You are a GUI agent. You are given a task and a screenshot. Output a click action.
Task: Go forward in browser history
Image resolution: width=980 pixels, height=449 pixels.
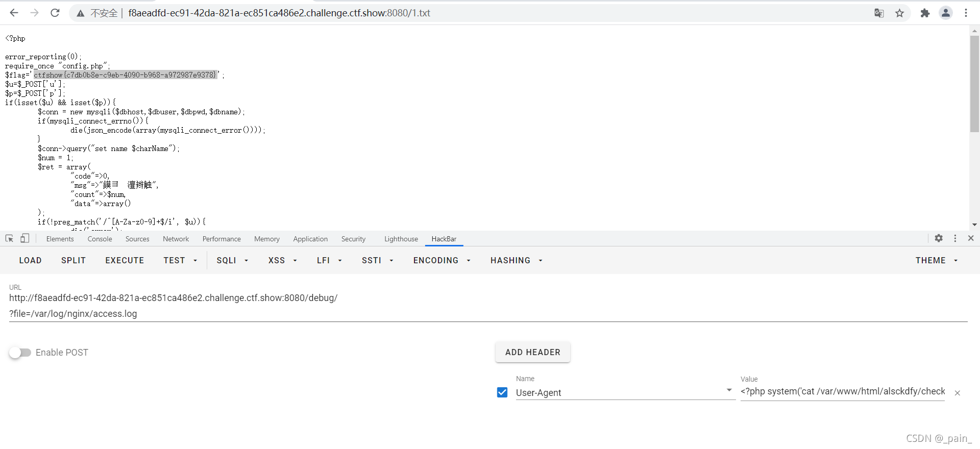point(34,13)
